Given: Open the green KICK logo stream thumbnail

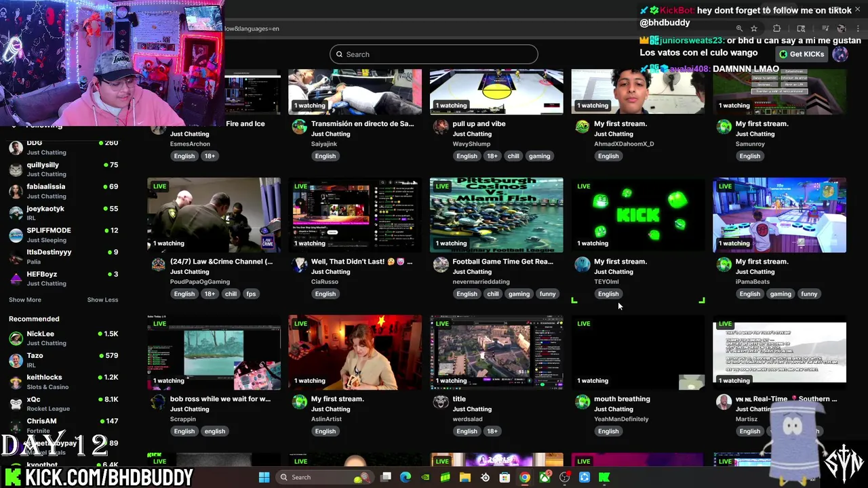Looking at the screenshot, I should pos(638,215).
